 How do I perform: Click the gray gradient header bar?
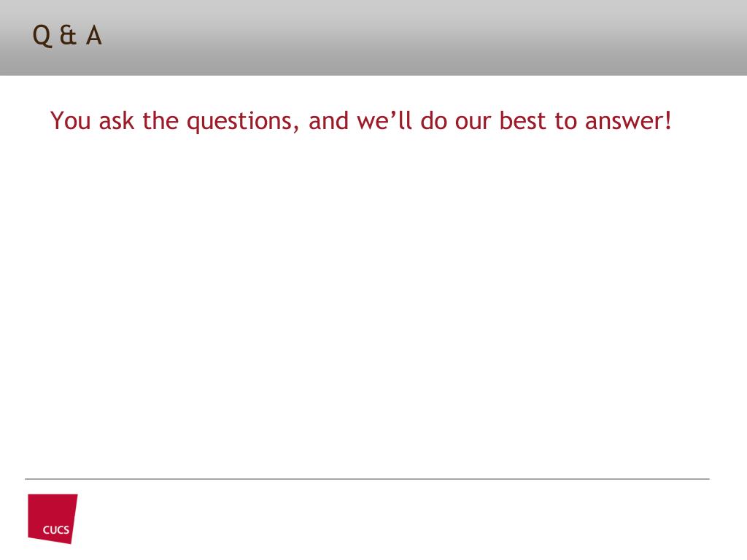pos(373,38)
